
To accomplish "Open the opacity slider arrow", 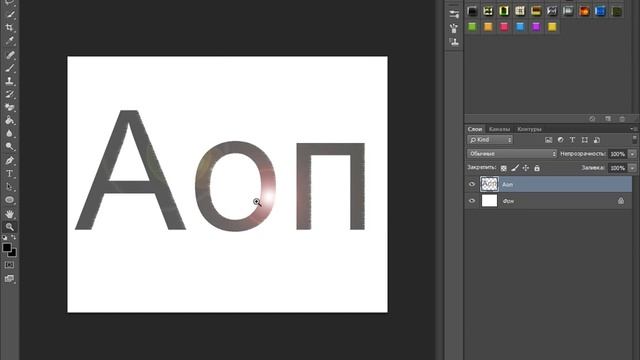I will 632,154.
